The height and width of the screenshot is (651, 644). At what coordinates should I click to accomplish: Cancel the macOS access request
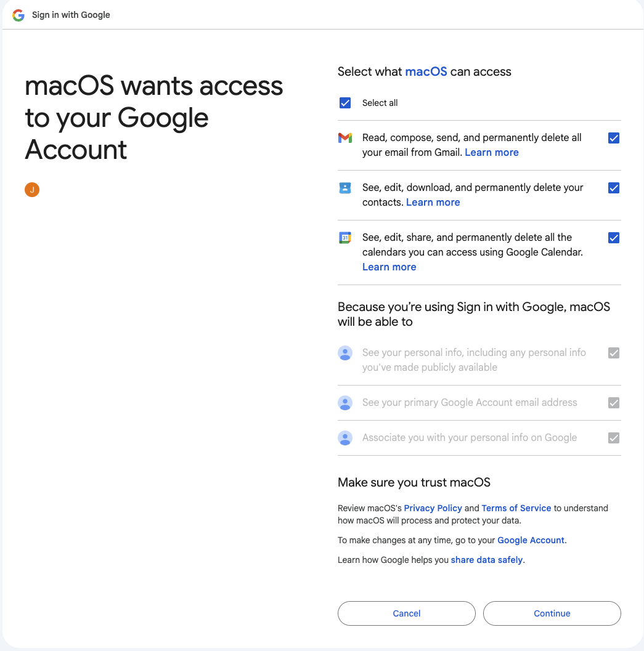(406, 613)
